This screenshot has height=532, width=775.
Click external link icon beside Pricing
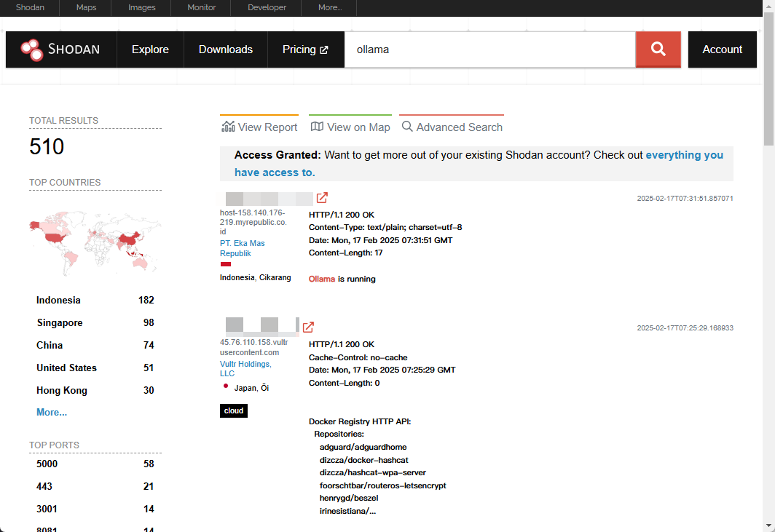323,50
